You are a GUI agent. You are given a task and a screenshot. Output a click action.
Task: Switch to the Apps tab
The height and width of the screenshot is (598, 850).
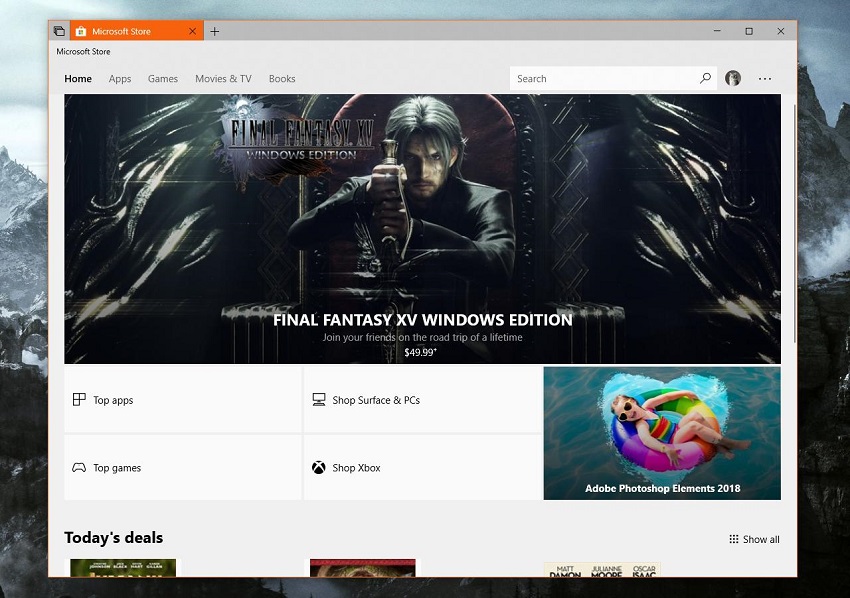click(x=120, y=79)
